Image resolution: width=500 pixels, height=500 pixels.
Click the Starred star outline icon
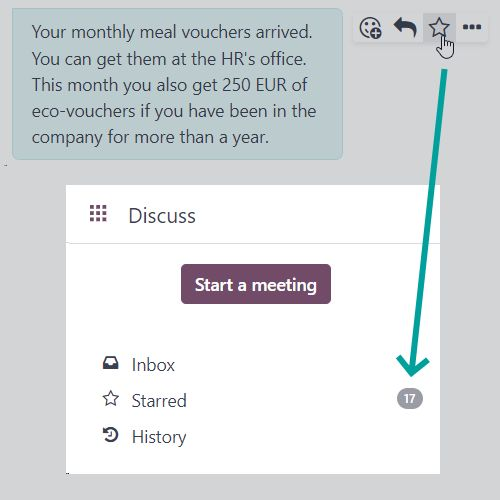(x=110, y=399)
